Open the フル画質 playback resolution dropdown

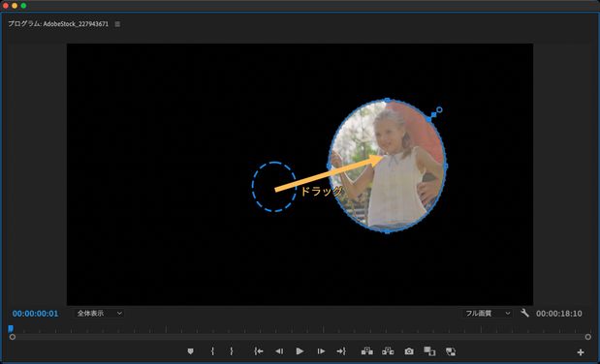(x=488, y=313)
